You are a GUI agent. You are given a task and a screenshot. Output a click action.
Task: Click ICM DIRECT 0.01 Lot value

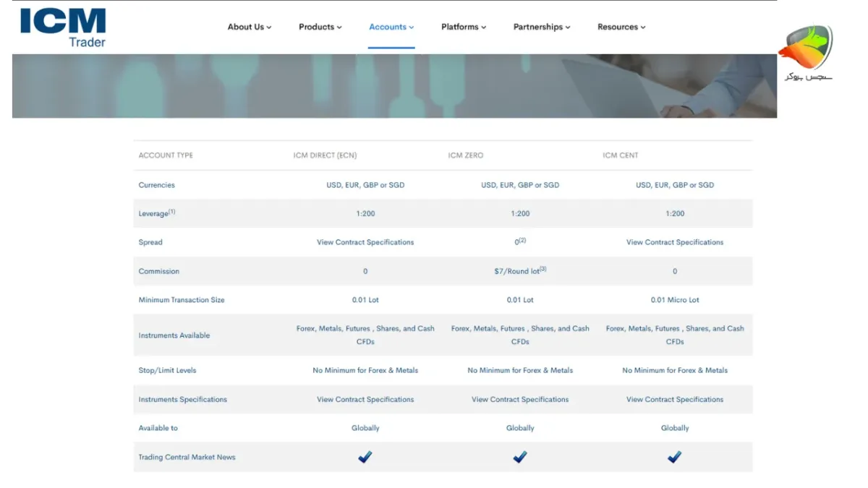365,300
